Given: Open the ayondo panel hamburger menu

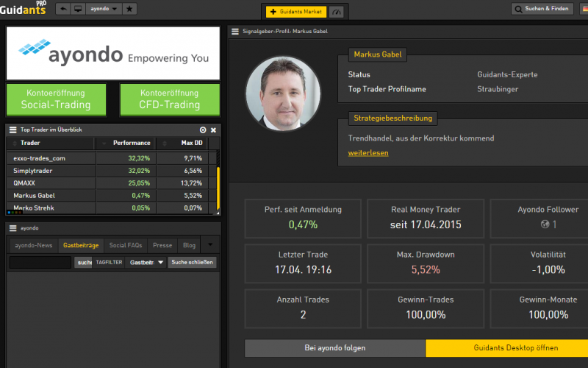Looking at the screenshot, I should pos(12,228).
